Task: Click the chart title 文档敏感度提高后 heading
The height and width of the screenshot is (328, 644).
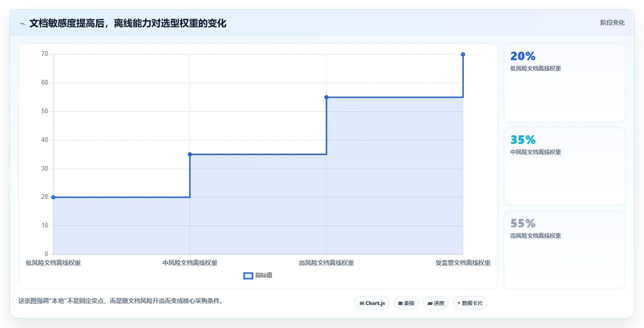Action: (x=128, y=23)
